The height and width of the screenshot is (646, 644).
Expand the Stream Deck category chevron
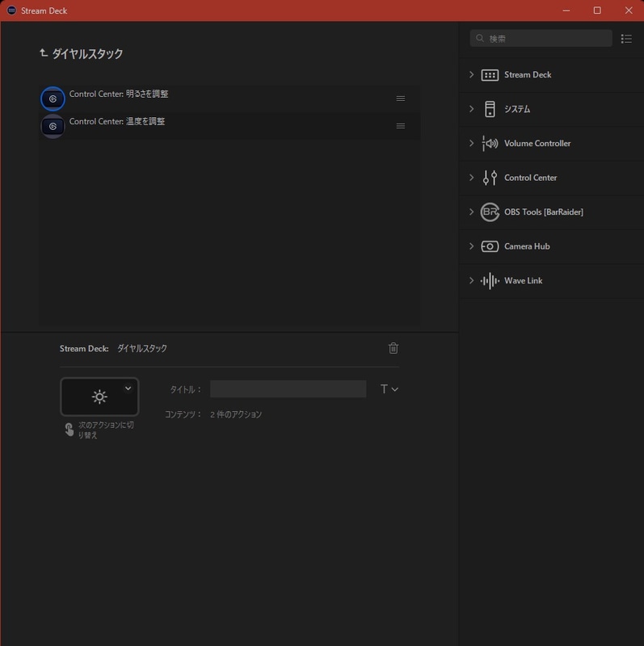click(x=472, y=75)
